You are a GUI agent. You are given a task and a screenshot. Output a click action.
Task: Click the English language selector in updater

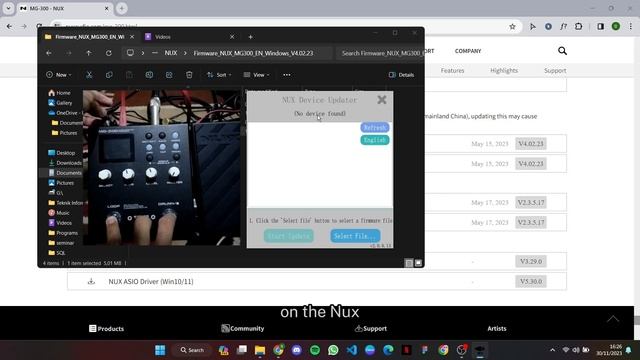tap(375, 140)
